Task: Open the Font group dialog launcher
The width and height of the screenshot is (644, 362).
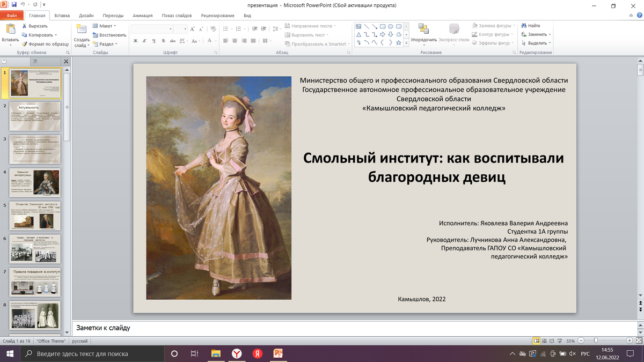Action: tap(216, 53)
